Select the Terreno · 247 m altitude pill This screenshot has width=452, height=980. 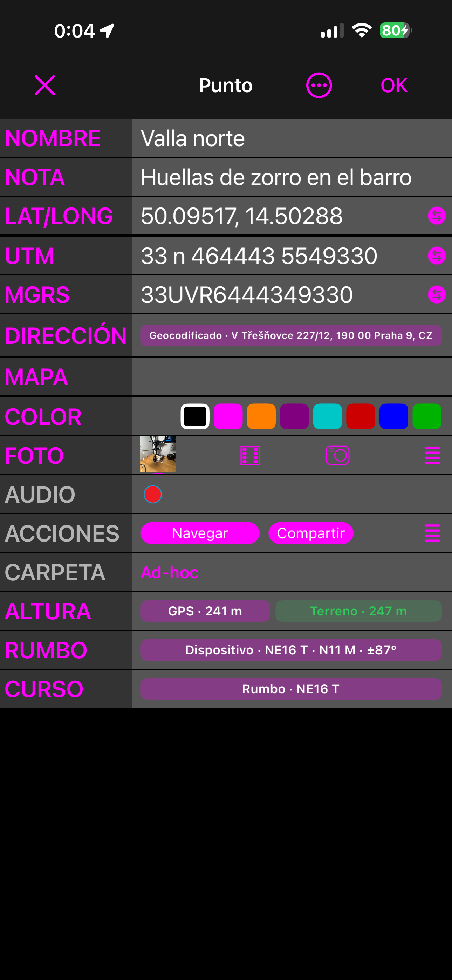[x=358, y=611]
